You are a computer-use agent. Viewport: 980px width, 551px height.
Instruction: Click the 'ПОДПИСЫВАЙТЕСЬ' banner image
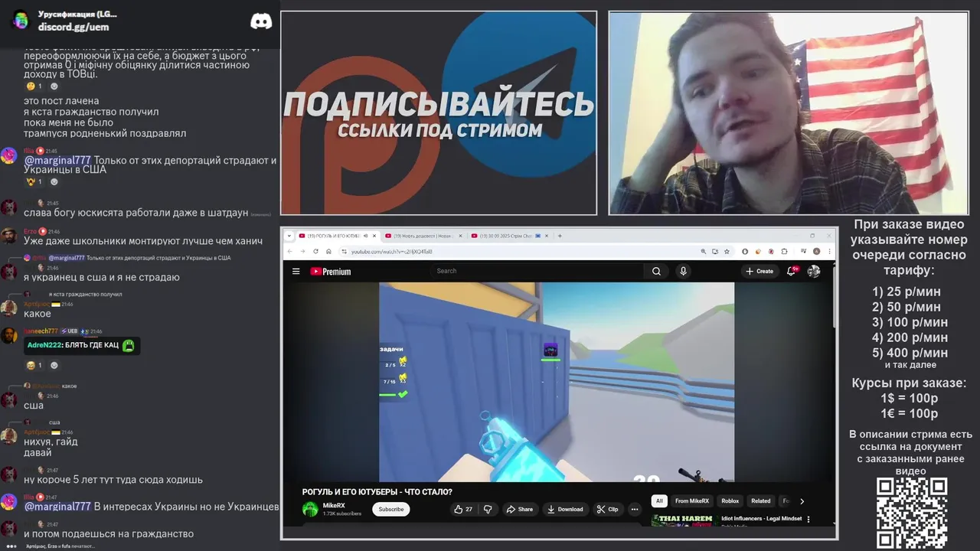click(x=439, y=112)
